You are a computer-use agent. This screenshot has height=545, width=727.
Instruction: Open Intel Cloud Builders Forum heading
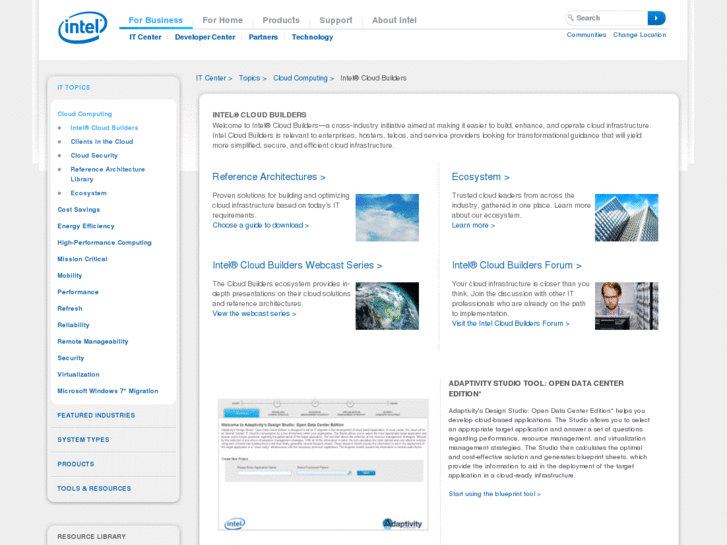pyautogui.click(x=517, y=265)
